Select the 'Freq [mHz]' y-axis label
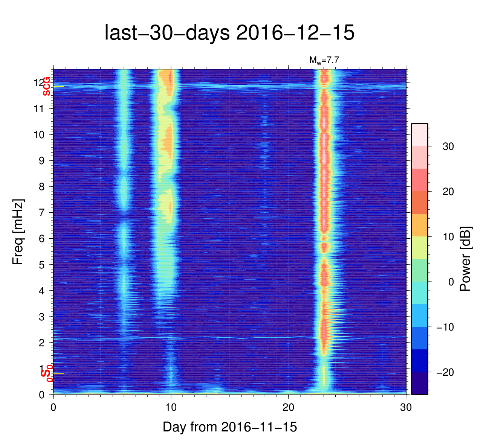Image resolution: width=486 pixels, height=448 pixels. [x=18, y=232]
